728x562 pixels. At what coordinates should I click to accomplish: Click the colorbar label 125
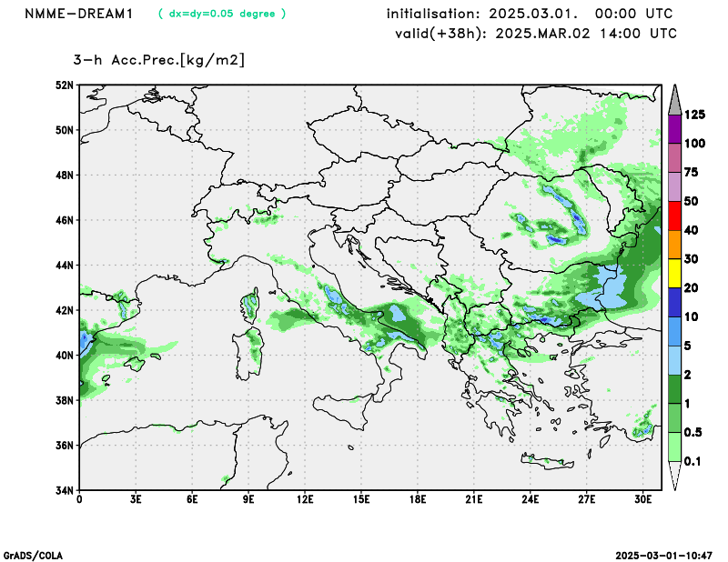[x=694, y=115]
